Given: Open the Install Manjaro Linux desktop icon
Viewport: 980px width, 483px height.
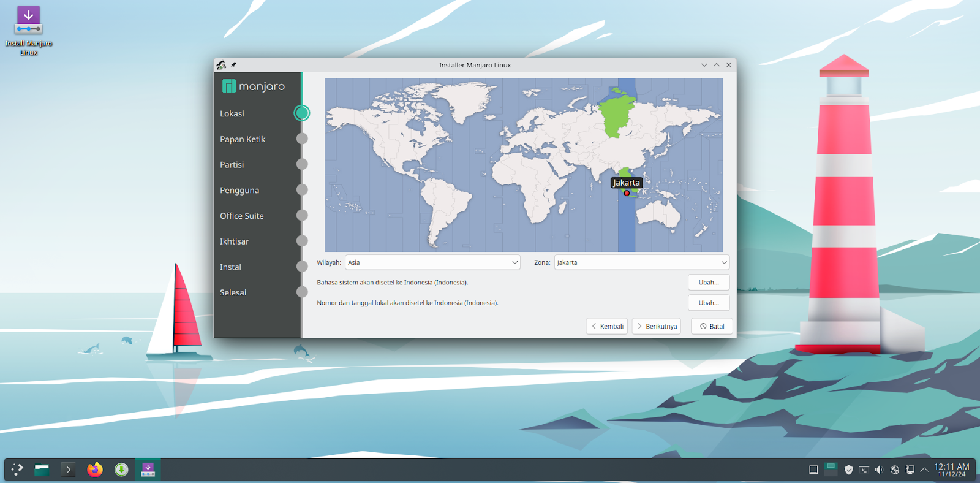Looking at the screenshot, I should pyautogui.click(x=28, y=22).
